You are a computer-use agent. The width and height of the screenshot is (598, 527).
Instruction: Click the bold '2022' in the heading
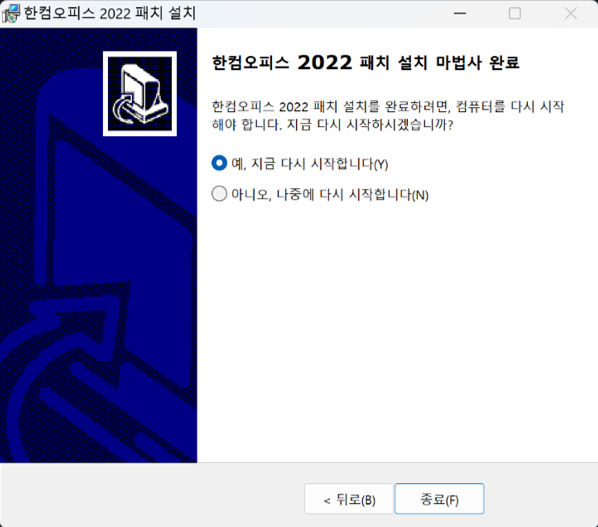pyautogui.click(x=325, y=63)
